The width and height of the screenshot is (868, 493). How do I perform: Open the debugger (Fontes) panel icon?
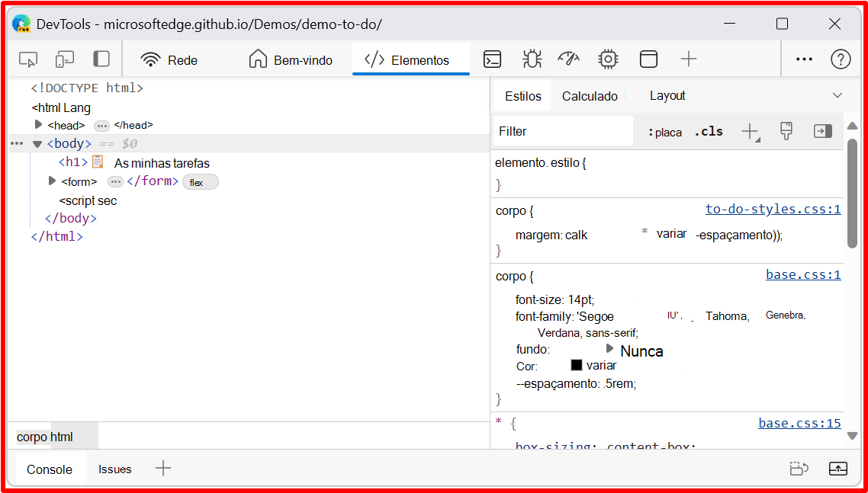(x=532, y=58)
